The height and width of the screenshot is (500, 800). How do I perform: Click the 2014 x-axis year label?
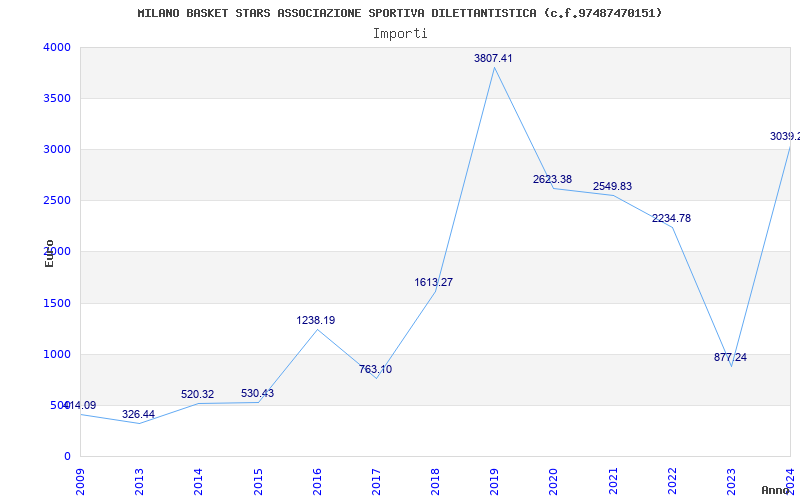tap(198, 481)
